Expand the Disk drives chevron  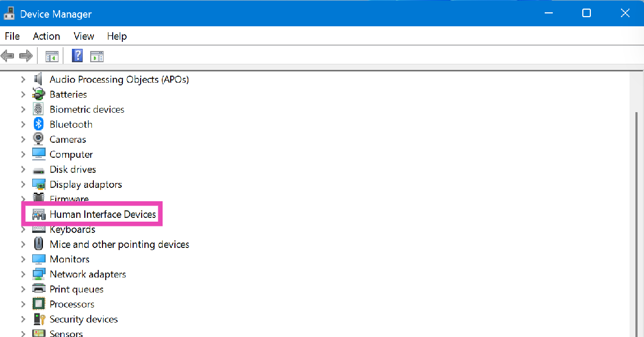[x=23, y=169]
